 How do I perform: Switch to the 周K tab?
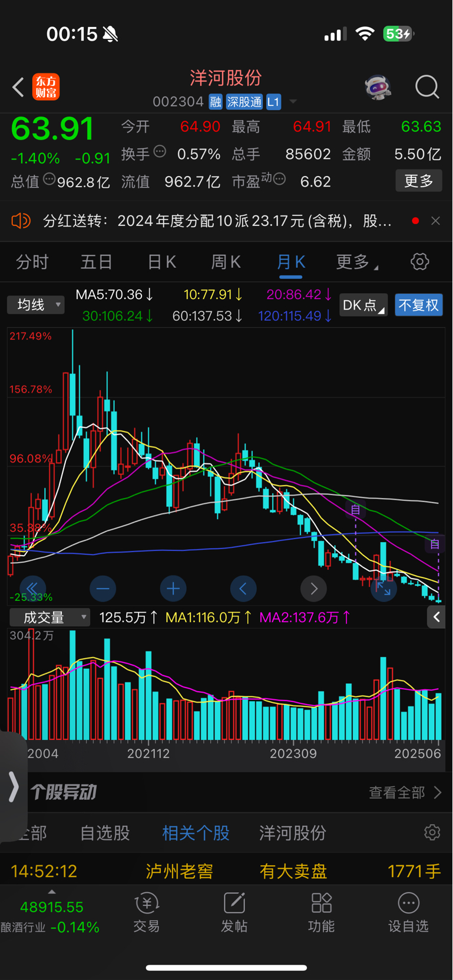tap(226, 261)
